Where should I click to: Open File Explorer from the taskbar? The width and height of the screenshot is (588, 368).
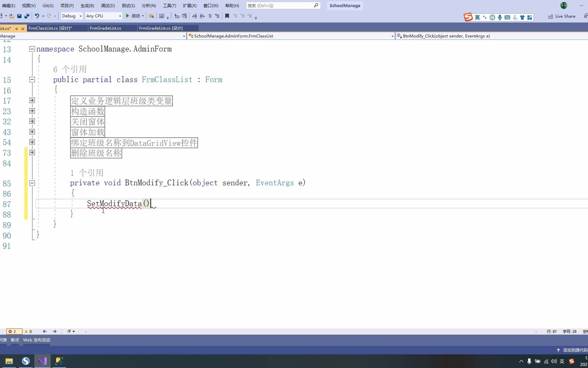coord(9,361)
